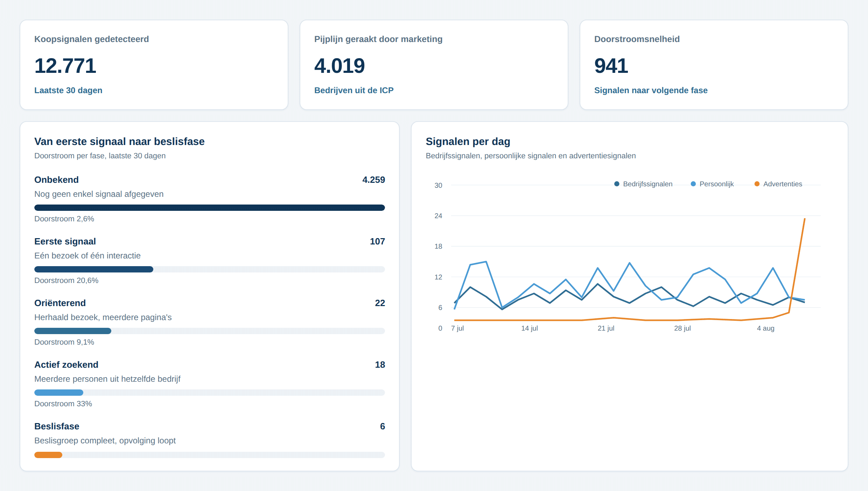Click the 4.019 value
Image resolution: width=868 pixels, height=491 pixels.
pos(339,66)
